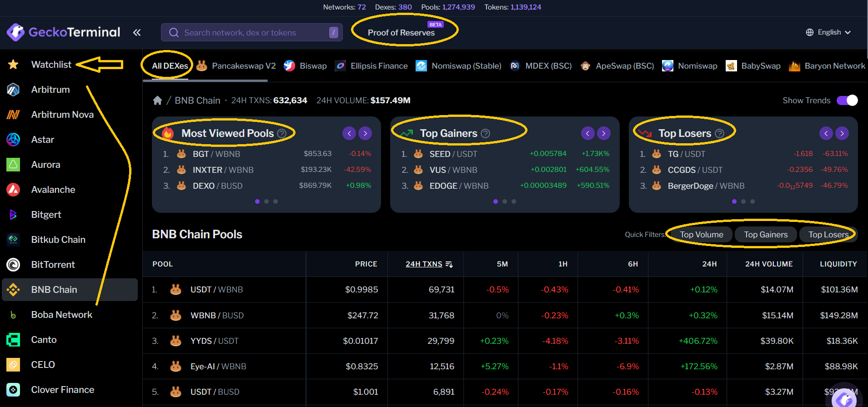Click Top Gainers next arrow

pos(604,133)
